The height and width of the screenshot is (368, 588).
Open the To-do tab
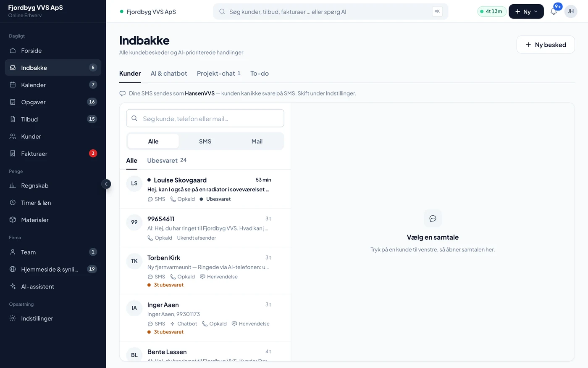[260, 74]
